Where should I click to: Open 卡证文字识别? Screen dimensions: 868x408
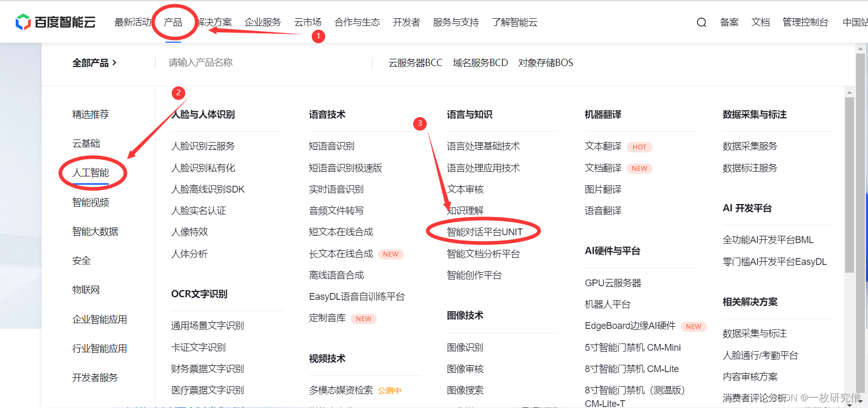(198, 348)
